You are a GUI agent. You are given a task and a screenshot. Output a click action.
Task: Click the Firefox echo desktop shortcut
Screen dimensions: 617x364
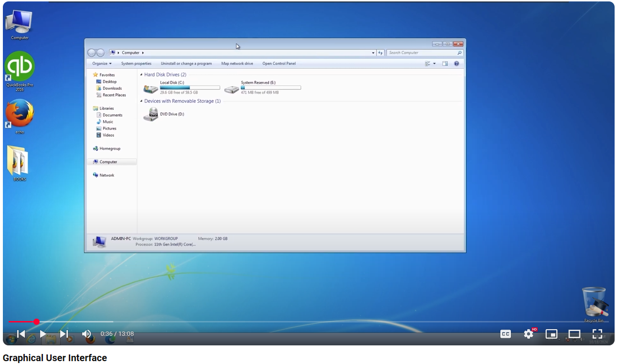[x=20, y=114]
